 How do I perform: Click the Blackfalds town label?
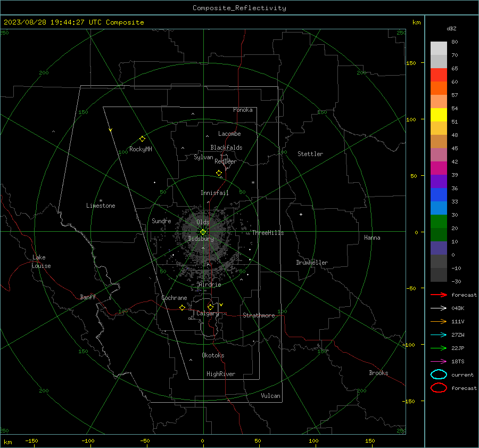pyautogui.click(x=226, y=148)
